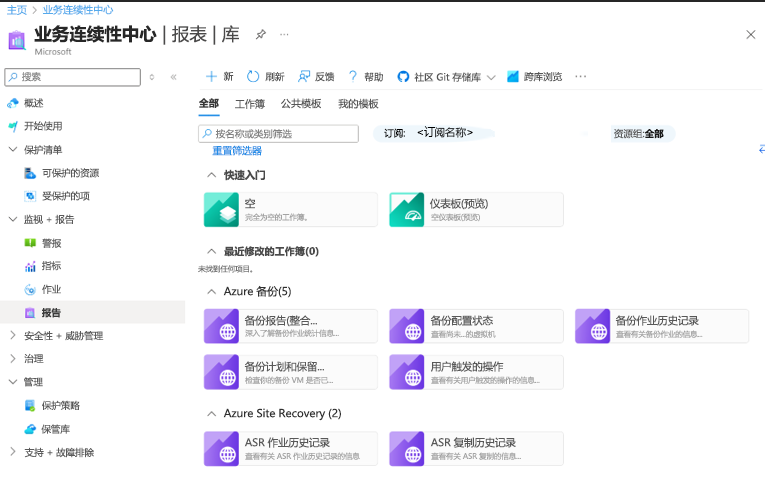
Task: Go to 主页 breadcrumb
Action: pyautogui.click(x=17, y=10)
